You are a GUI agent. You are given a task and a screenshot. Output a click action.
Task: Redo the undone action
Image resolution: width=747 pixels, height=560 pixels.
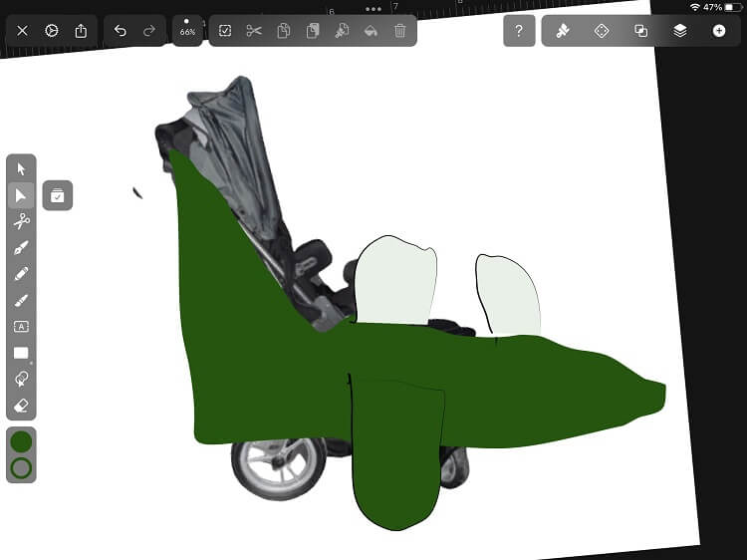point(149,31)
